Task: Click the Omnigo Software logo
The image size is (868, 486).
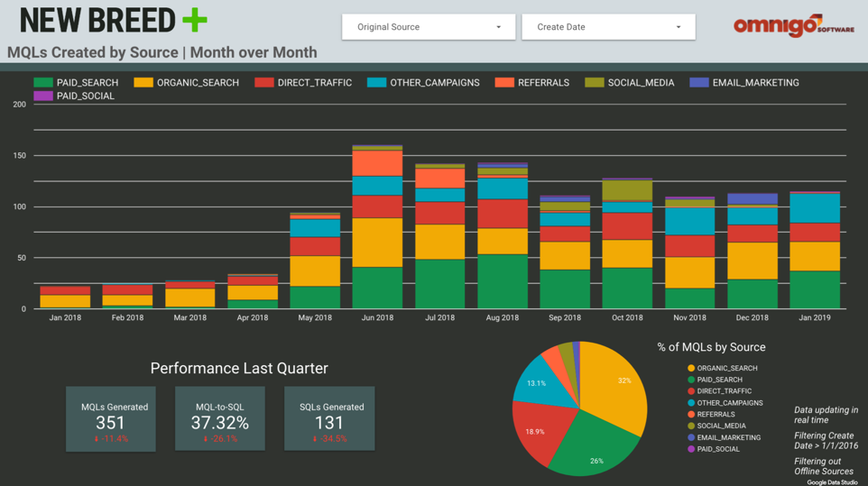Action: point(792,25)
